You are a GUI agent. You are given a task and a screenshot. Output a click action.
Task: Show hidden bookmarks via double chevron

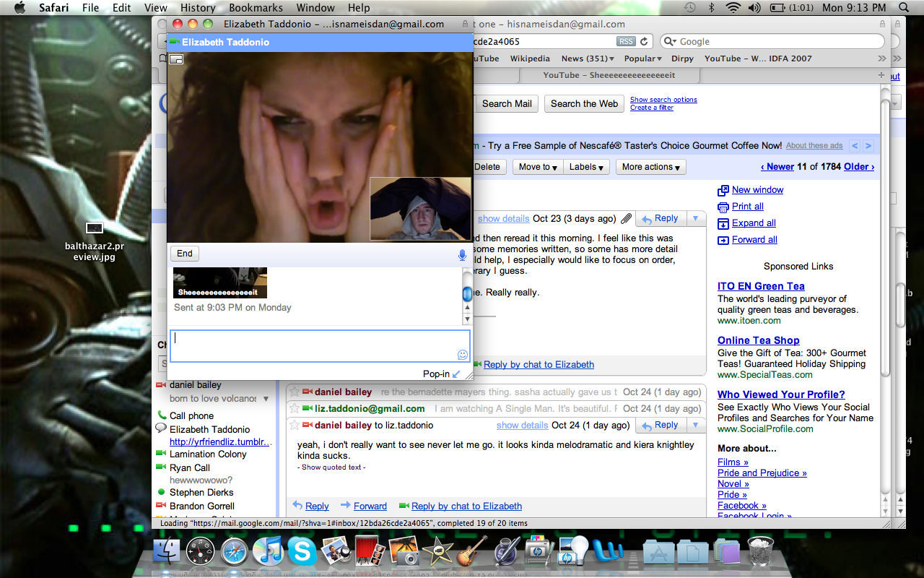point(881,59)
